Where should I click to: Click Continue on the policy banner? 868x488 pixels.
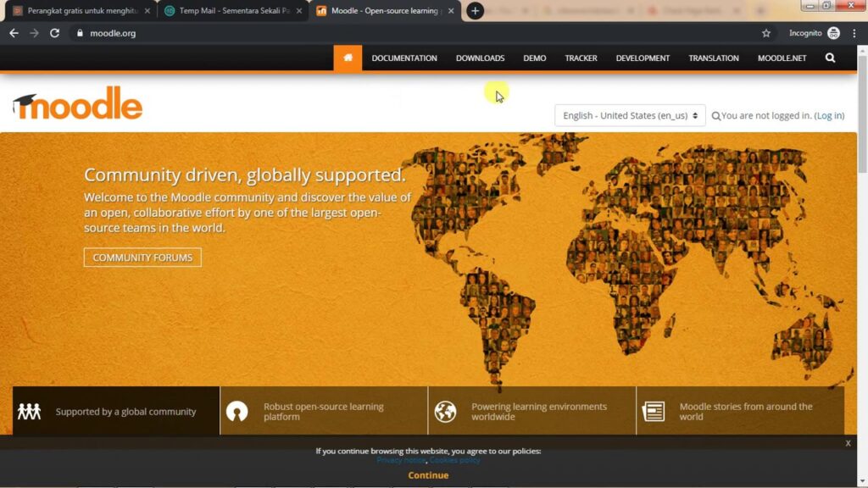pyautogui.click(x=428, y=474)
